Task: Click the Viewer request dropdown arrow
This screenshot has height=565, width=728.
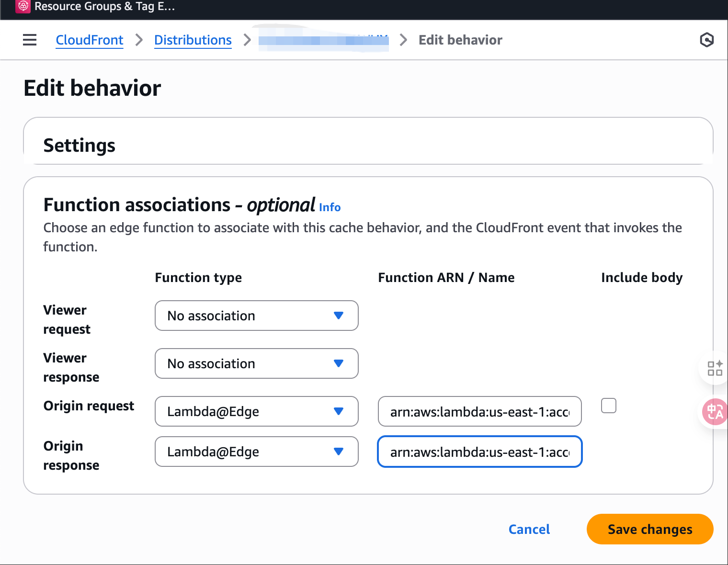Action: pos(339,316)
